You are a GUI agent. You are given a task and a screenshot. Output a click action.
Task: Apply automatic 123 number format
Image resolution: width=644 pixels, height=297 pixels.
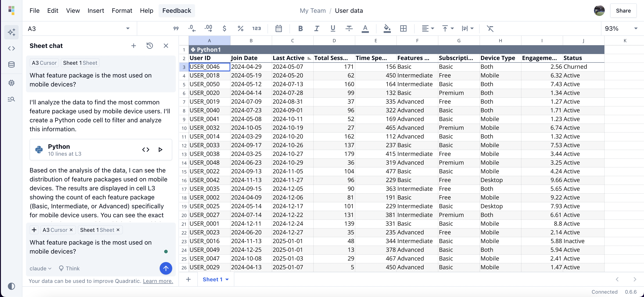[x=257, y=28]
